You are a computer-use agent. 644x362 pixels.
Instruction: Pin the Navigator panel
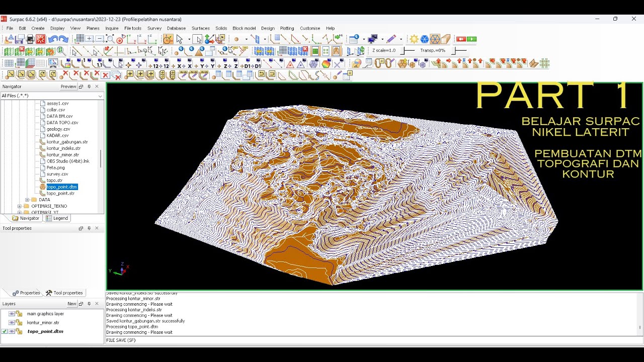click(89, 86)
